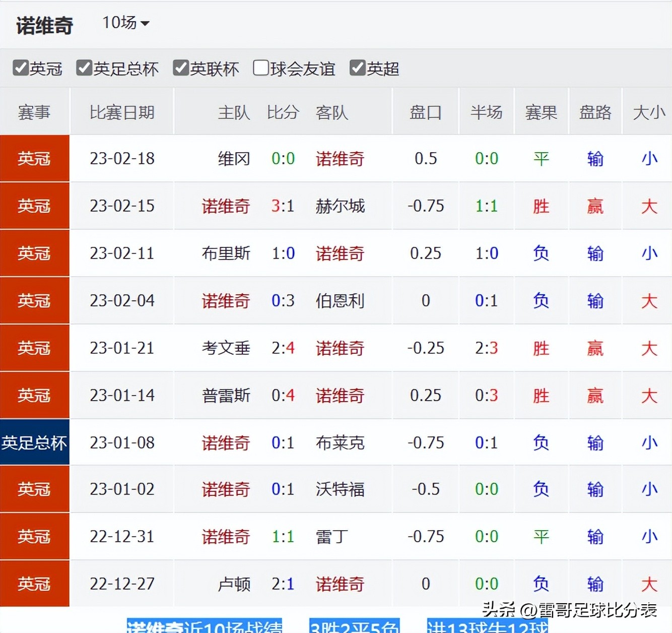Toggle the 英联杯 filter option
The image size is (672, 633).
(x=181, y=67)
